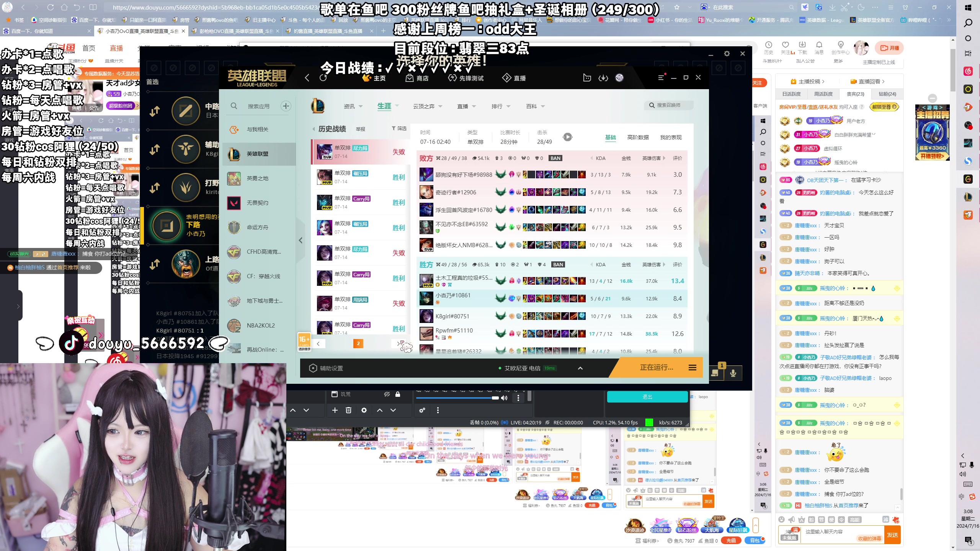The width and height of the screenshot is (980, 551).
Task: Click the megaphone icon in Douyu chat toolbar
Action: click(x=792, y=519)
